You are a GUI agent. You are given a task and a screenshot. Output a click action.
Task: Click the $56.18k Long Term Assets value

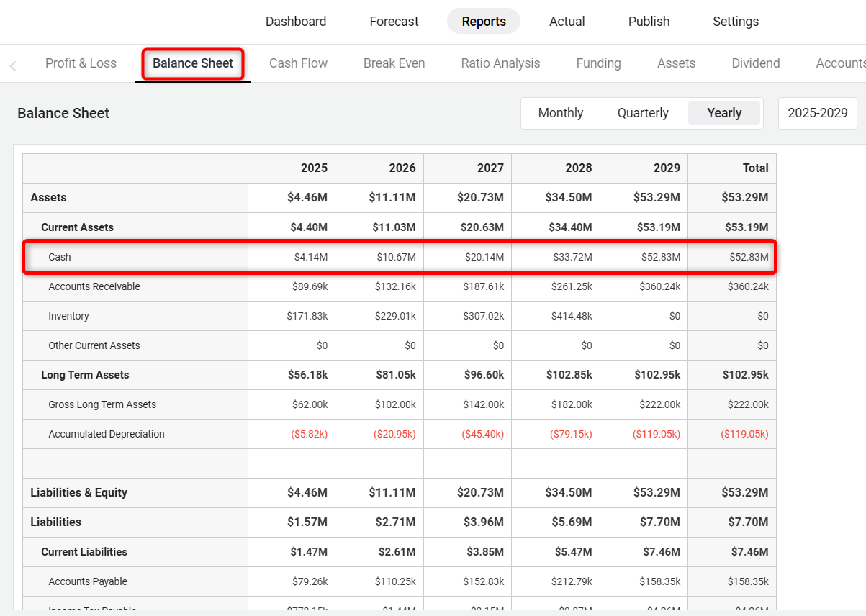coord(307,375)
